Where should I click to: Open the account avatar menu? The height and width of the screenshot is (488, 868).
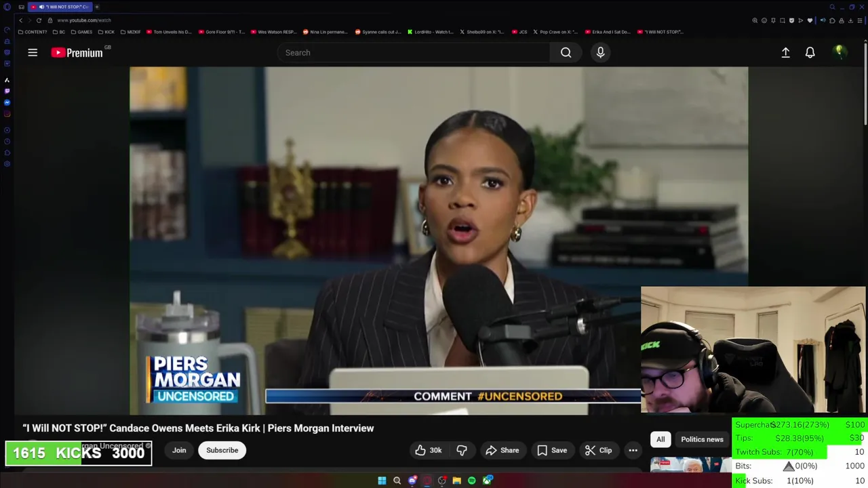[840, 52]
